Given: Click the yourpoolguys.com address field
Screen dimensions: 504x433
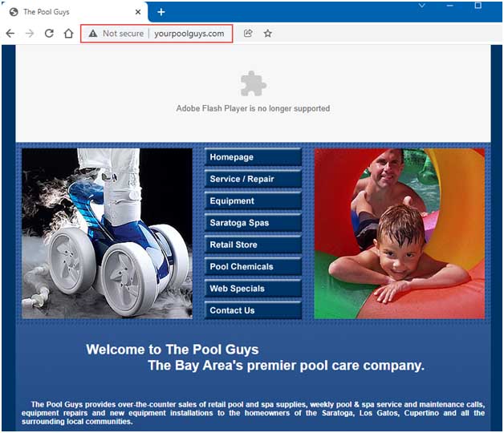Looking at the screenshot, I should point(189,34).
